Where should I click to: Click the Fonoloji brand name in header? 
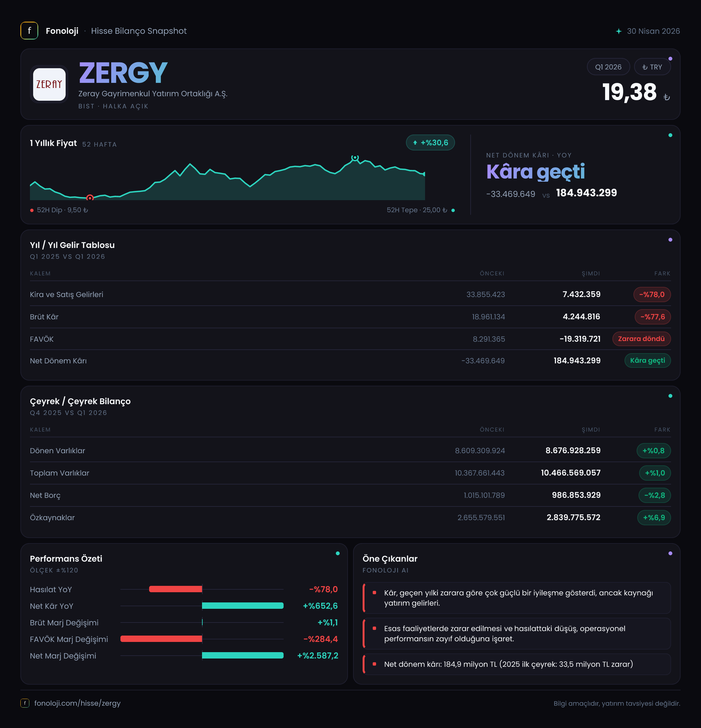[x=62, y=31]
